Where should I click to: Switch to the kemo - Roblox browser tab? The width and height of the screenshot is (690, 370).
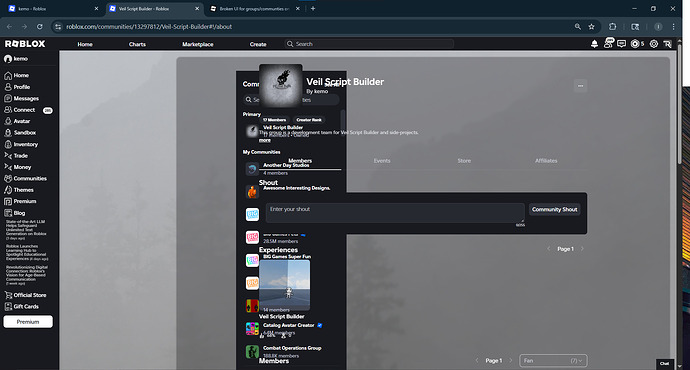tap(52, 8)
